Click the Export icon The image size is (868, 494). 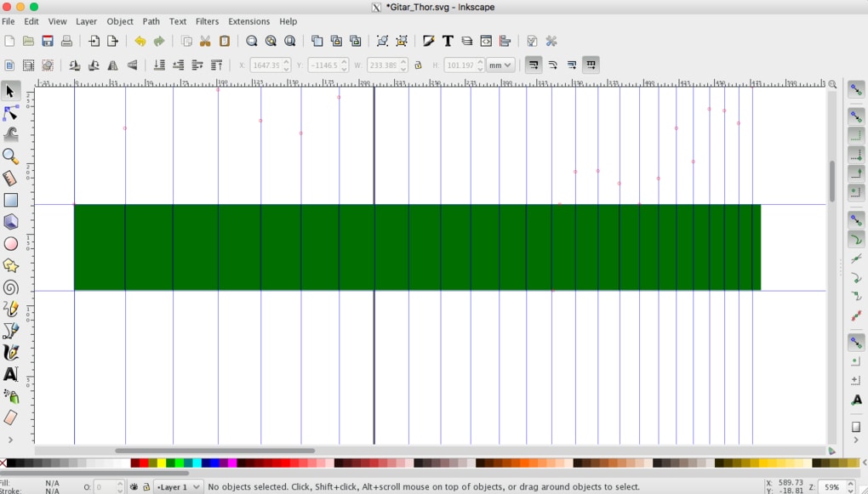[x=113, y=41]
